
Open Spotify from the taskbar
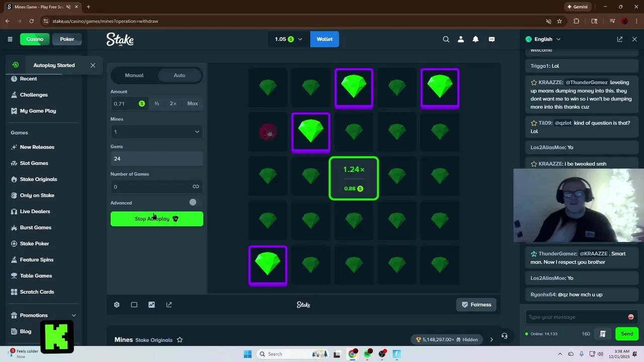coord(368,354)
